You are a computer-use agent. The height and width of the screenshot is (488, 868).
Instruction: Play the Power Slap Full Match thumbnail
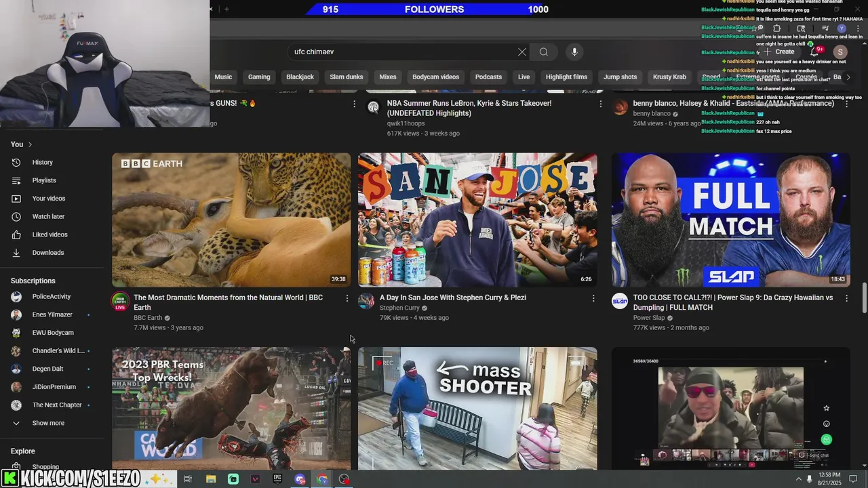click(x=731, y=220)
